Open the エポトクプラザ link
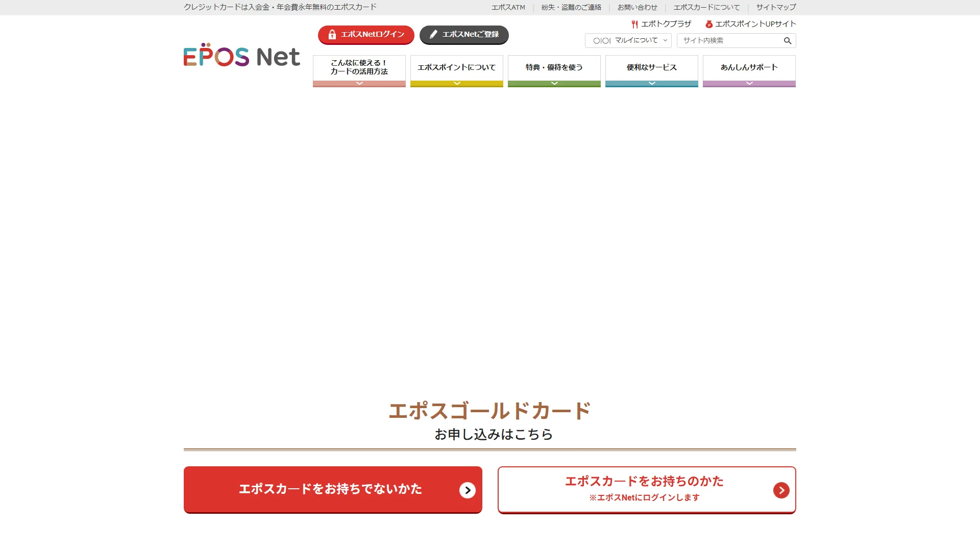This screenshot has height=551, width=980. tap(661, 24)
